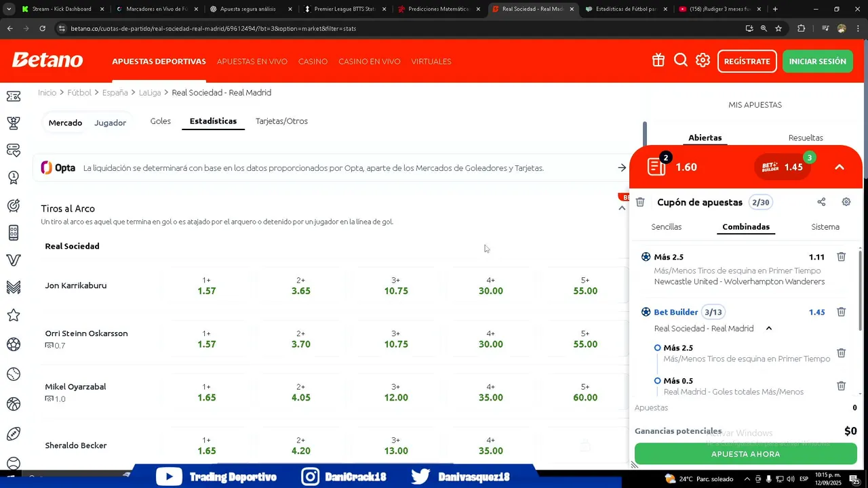Open Fútbol breadcrumb link

pyautogui.click(x=79, y=92)
